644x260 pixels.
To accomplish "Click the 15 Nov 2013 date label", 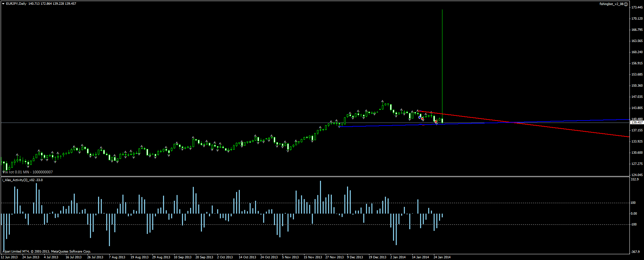I will pyautogui.click(x=313, y=257).
